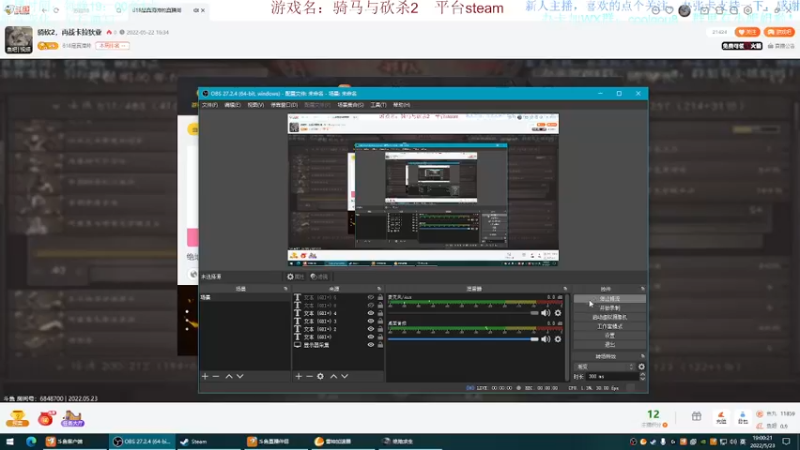This screenshot has width=800, height=450.
Task: Add a new source with the plus icon
Action: [299, 376]
